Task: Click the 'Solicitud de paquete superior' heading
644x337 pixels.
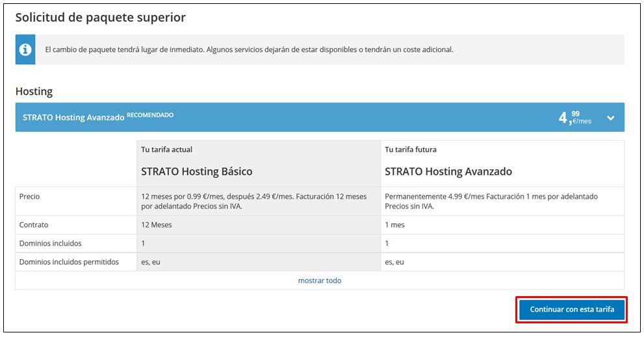Action: pos(101,18)
